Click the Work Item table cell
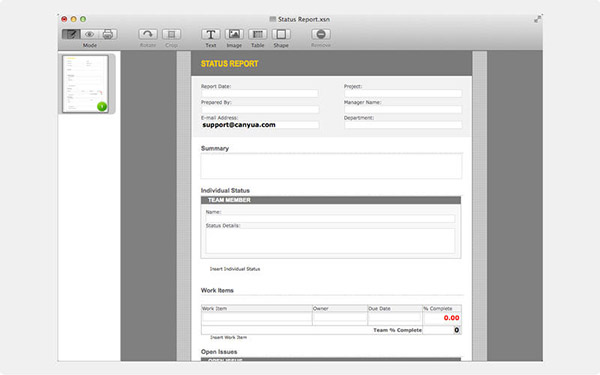This screenshot has height=375, width=600. point(257,318)
